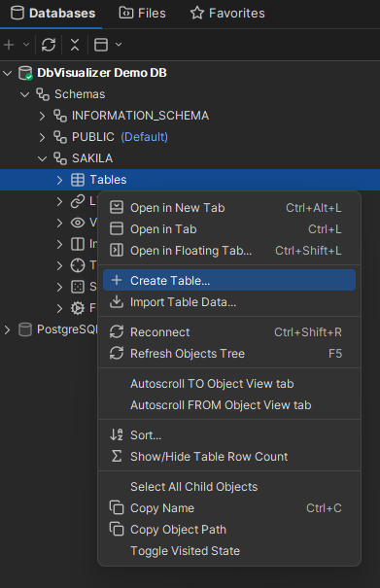This screenshot has width=380, height=588.
Task: Switch to the Databases tab
Action: pos(52,14)
